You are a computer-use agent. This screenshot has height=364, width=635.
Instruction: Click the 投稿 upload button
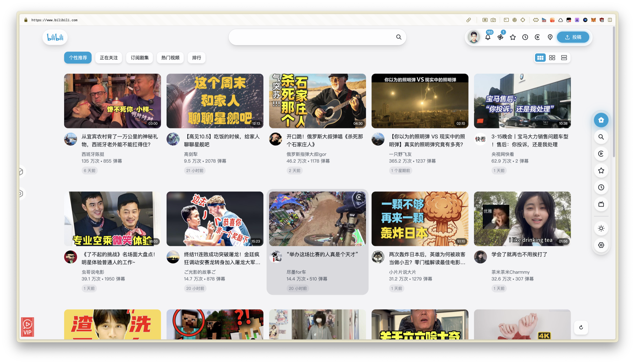point(573,37)
